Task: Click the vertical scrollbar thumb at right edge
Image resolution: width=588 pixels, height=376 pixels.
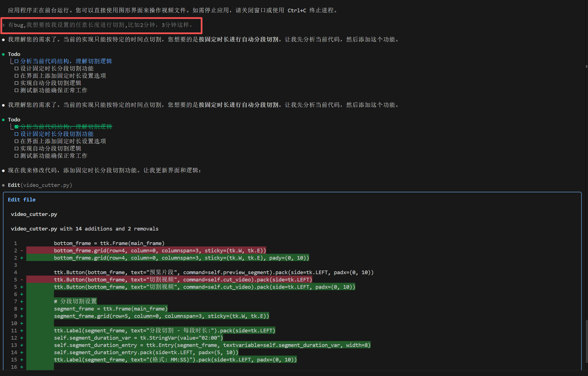Action: pyautogui.click(x=586, y=341)
